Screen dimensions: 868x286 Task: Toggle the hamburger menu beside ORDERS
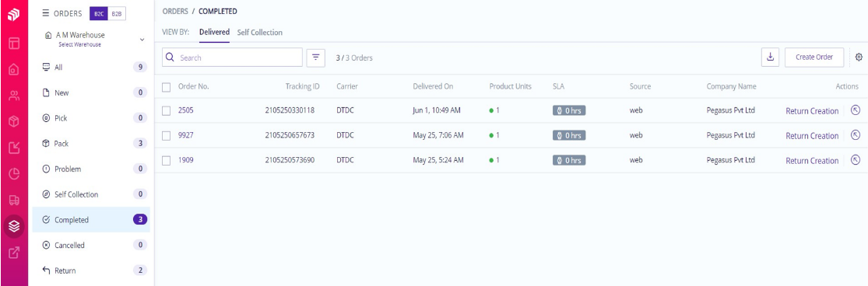46,13
